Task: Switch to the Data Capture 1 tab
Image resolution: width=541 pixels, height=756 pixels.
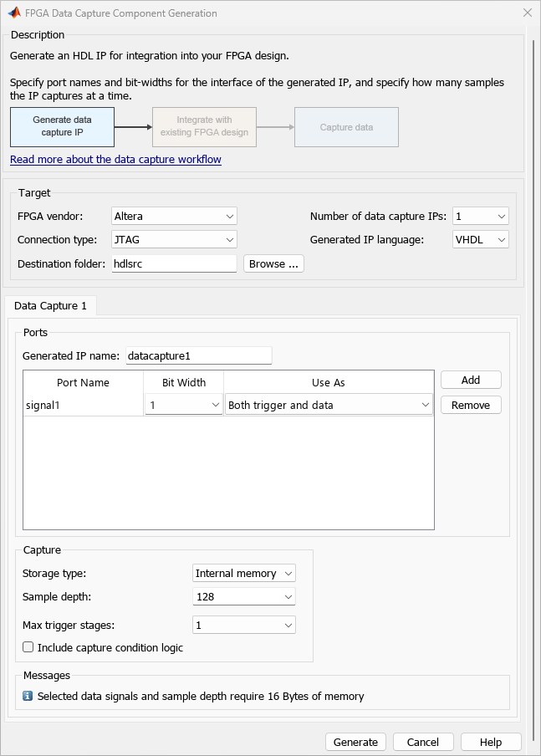Action: (51, 306)
